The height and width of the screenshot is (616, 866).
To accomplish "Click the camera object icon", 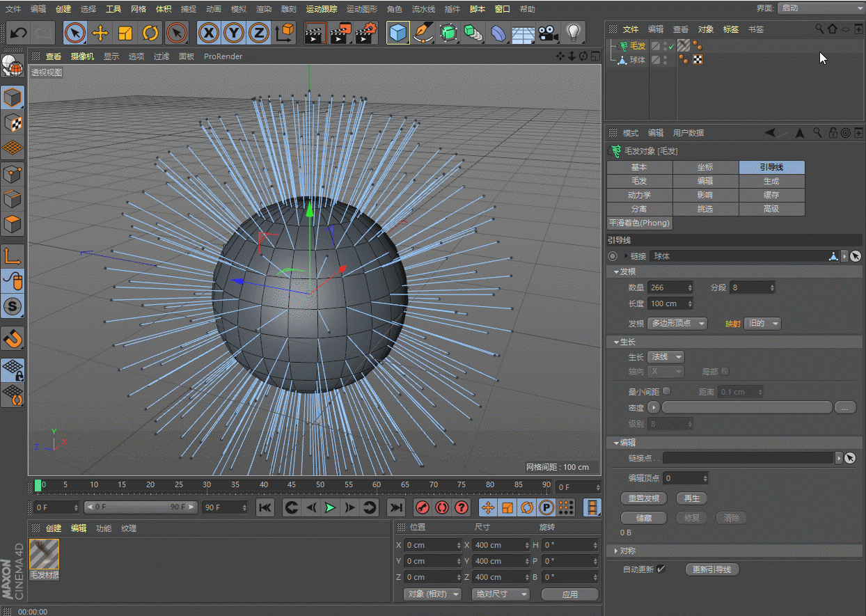I will 548,33.
